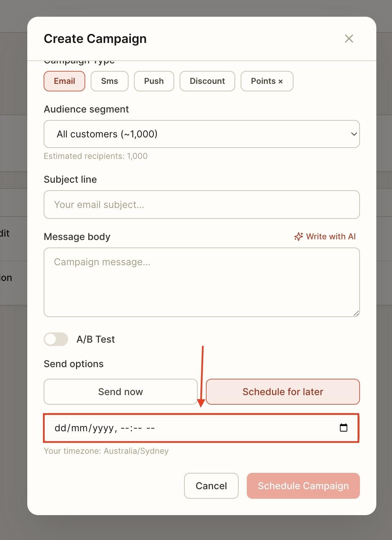Close the Create Campaign dialog
Image resolution: width=392 pixels, height=540 pixels.
click(349, 39)
